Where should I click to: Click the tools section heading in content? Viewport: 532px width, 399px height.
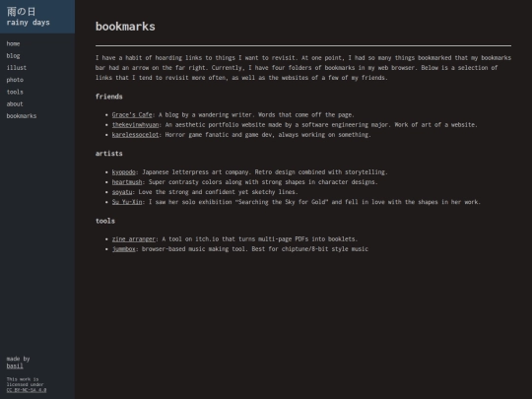[105, 221]
